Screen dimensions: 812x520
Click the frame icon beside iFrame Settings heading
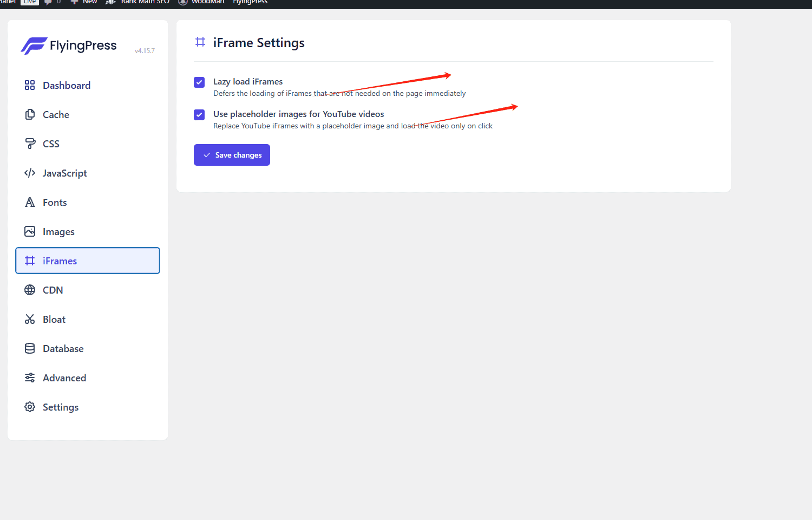pyautogui.click(x=200, y=42)
